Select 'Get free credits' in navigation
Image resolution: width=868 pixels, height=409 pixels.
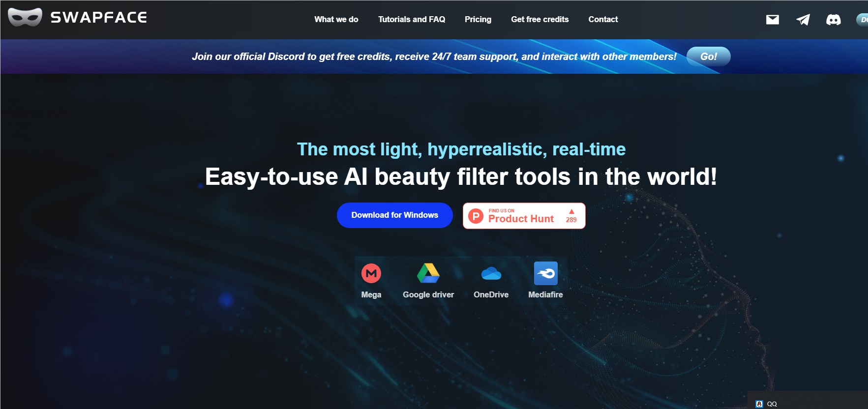[539, 20]
